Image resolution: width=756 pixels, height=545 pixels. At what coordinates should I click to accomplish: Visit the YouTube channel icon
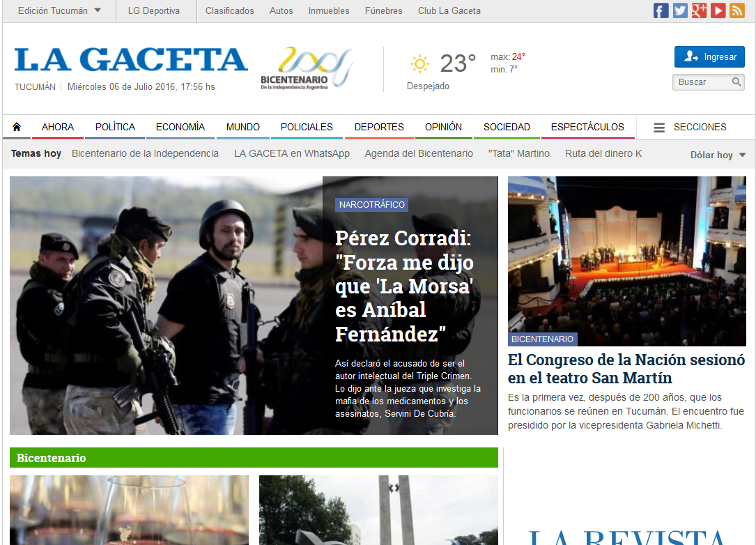point(718,10)
